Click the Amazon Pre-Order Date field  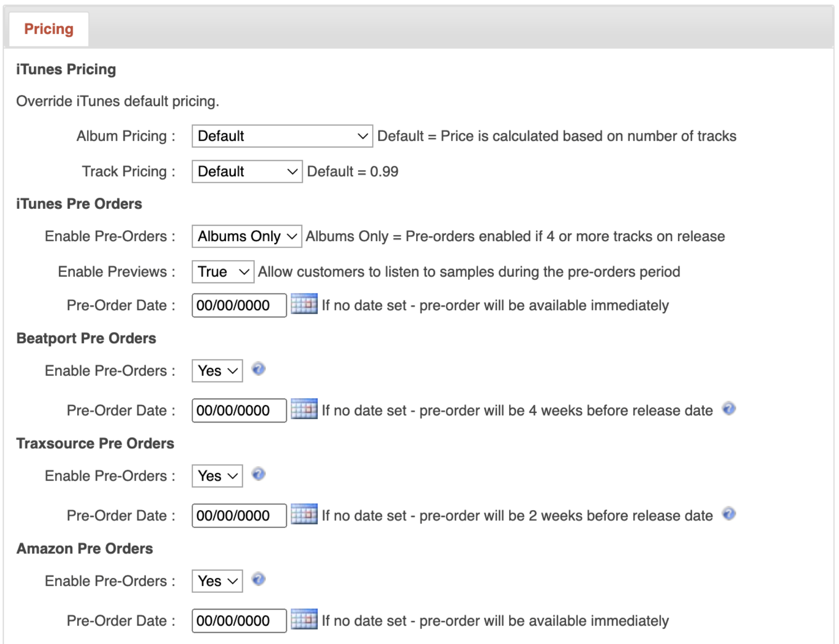click(x=239, y=620)
